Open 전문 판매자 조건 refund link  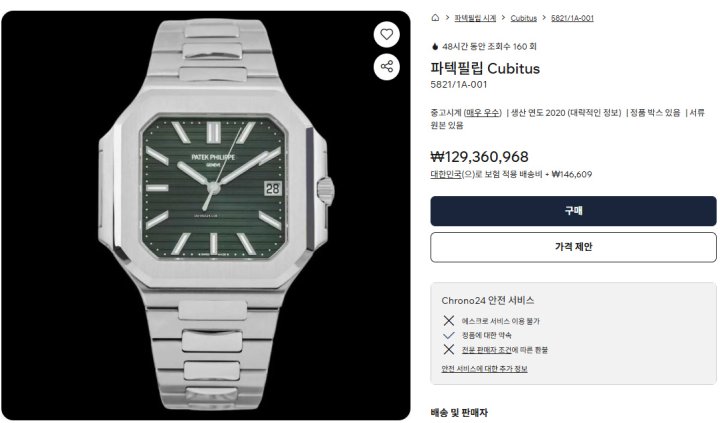point(486,350)
